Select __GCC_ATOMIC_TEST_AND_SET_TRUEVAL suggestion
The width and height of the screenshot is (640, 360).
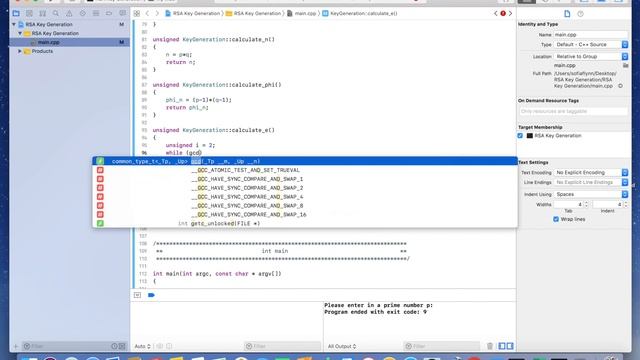coord(305,170)
